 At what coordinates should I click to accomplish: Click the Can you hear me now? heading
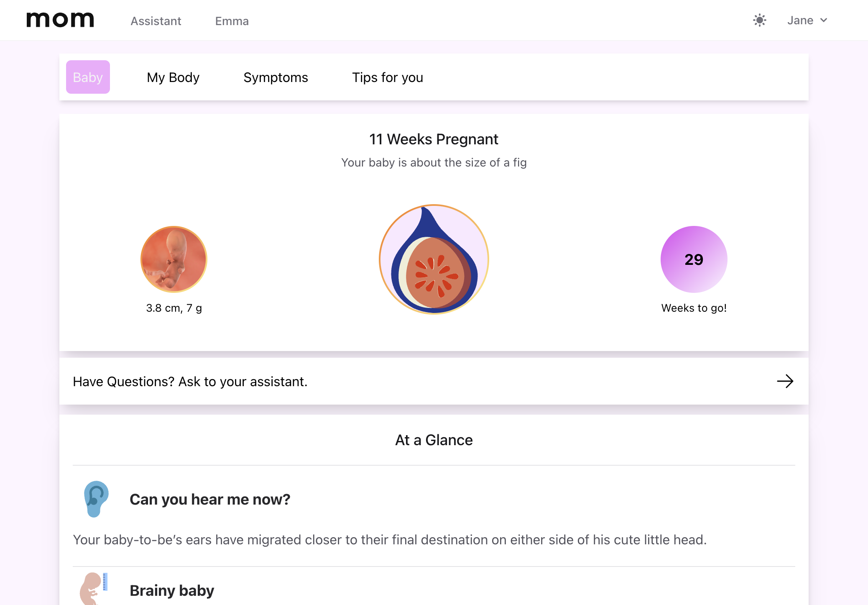click(210, 500)
